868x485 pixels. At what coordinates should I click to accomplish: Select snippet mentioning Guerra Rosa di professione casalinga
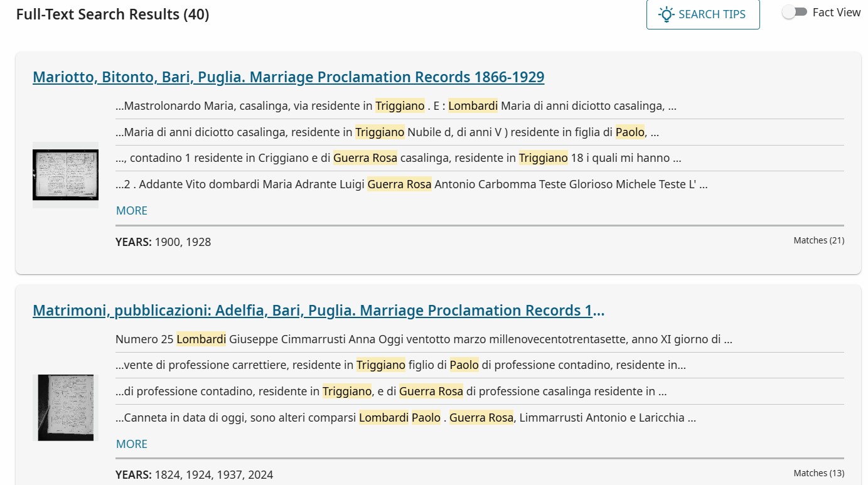pos(390,392)
